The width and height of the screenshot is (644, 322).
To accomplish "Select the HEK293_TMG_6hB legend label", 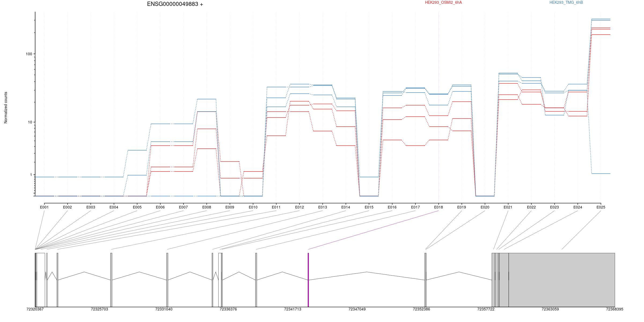I will tap(566, 2).
